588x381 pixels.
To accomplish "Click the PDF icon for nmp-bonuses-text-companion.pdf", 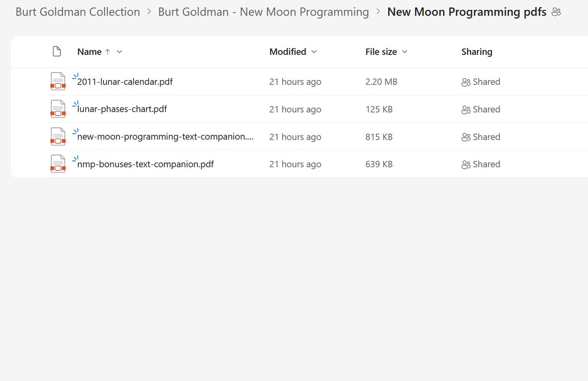I will coord(58,164).
